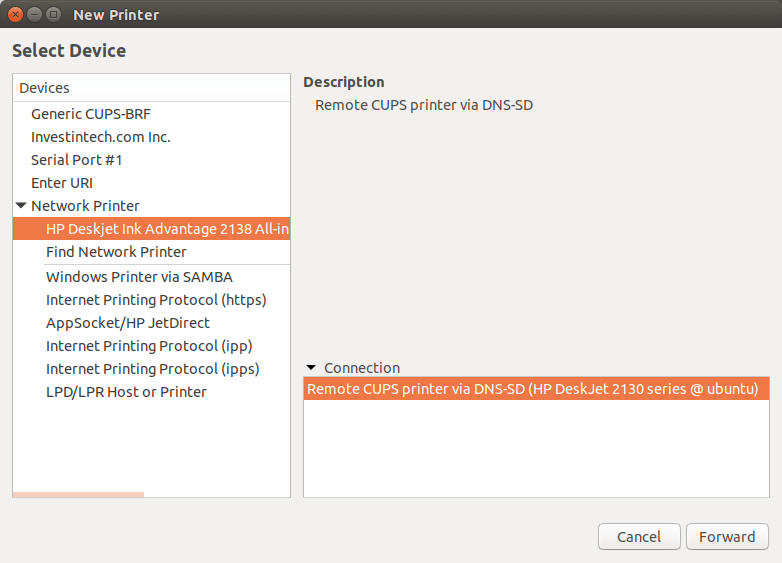Select the Enter URI option
The width and height of the screenshot is (782, 563).
(62, 183)
